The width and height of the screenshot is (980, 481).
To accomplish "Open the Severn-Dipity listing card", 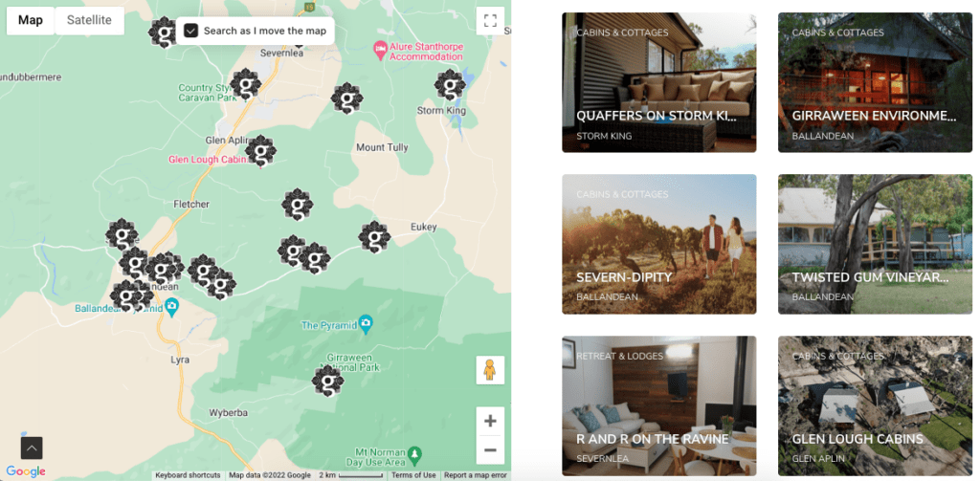I will coord(658,244).
